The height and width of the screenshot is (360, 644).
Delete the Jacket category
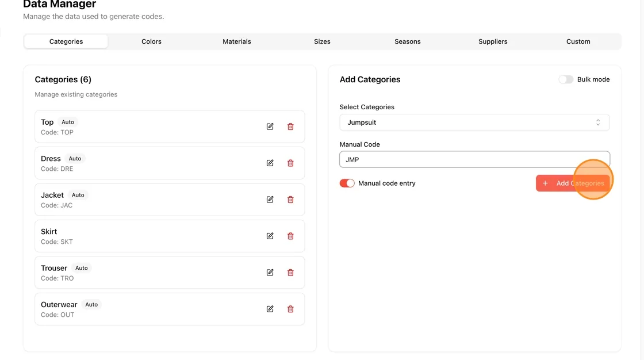(x=290, y=200)
